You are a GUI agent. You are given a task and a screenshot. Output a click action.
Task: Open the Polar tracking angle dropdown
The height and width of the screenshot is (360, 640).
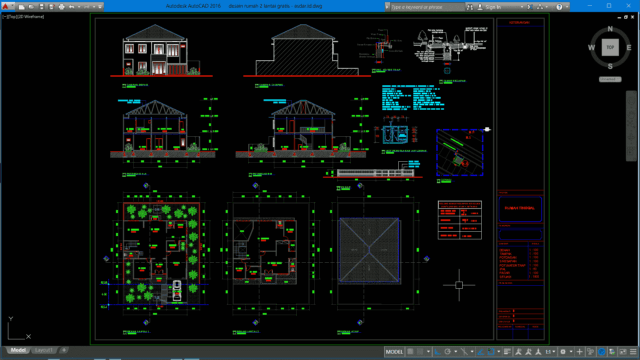(456, 352)
